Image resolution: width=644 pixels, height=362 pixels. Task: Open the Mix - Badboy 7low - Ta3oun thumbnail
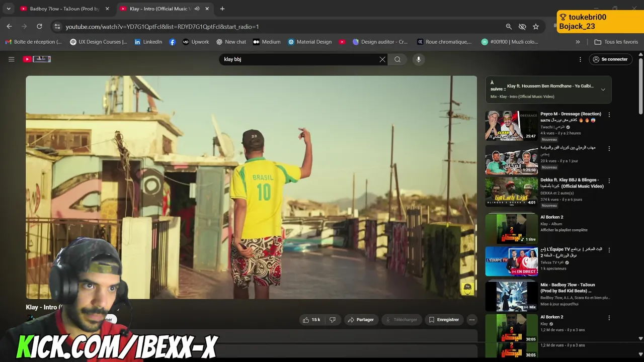511,296
